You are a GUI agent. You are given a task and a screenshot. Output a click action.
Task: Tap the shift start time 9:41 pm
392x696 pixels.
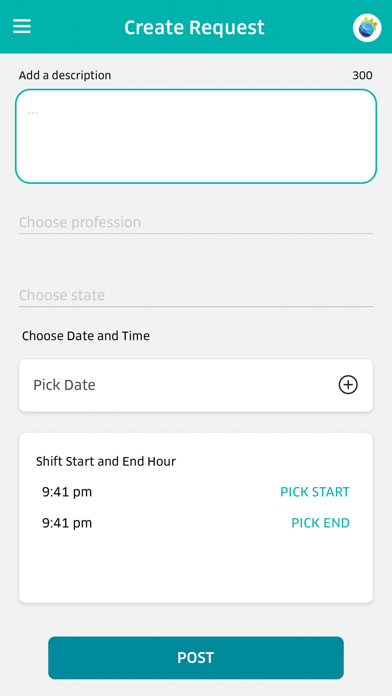pyautogui.click(x=67, y=492)
